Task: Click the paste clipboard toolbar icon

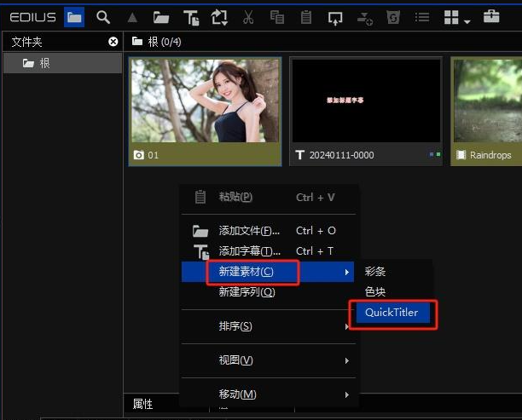Action: pyautogui.click(x=306, y=17)
